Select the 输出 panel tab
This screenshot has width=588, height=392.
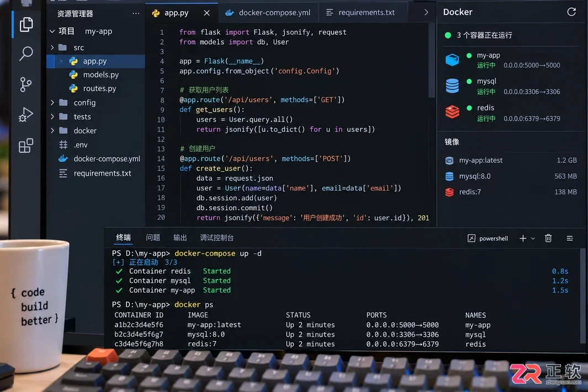coord(180,237)
